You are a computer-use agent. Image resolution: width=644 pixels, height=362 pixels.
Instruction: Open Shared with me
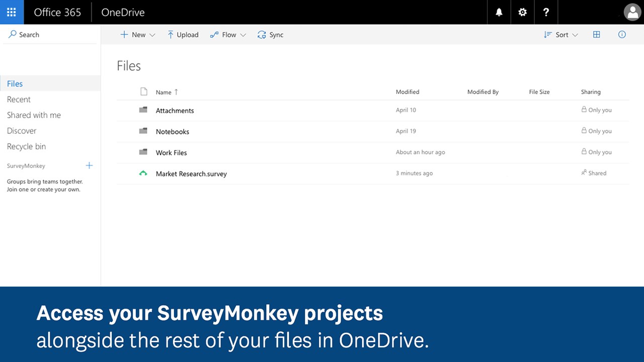34,115
